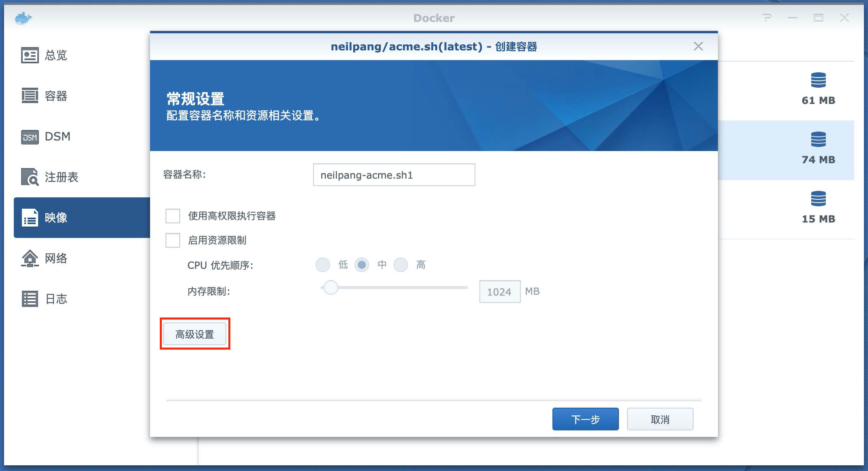Image resolution: width=868 pixels, height=471 pixels.
Task: Click the 容器 container list icon
Action: (x=30, y=96)
